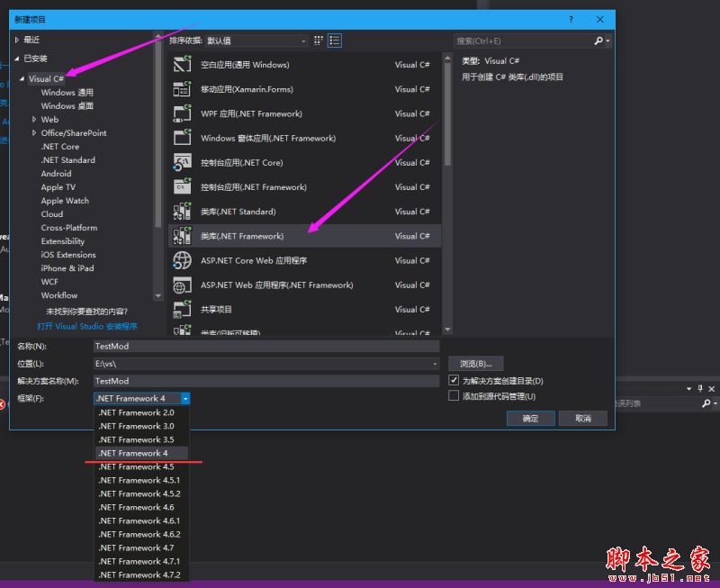Click the solution name input field
720x588 pixels.
click(266, 381)
